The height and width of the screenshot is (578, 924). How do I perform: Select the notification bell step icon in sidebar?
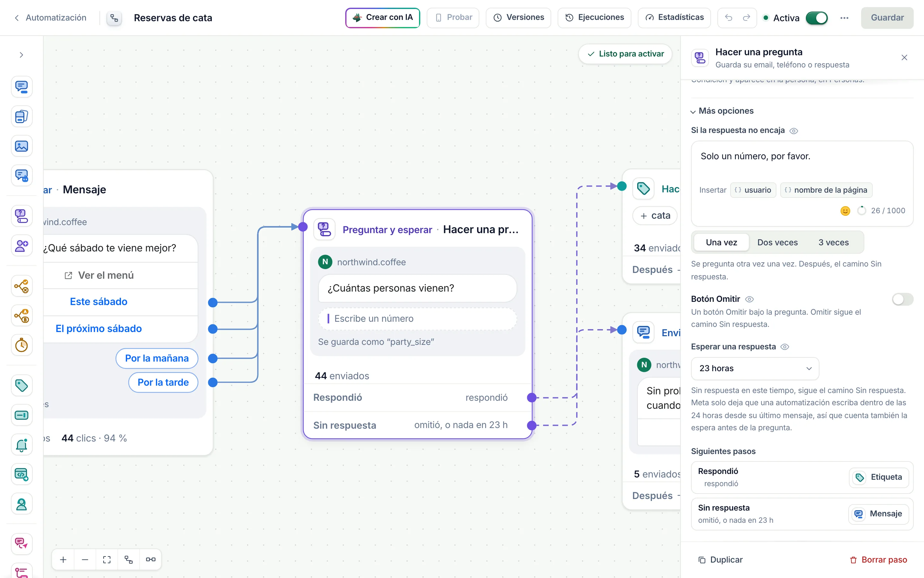pos(21,445)
